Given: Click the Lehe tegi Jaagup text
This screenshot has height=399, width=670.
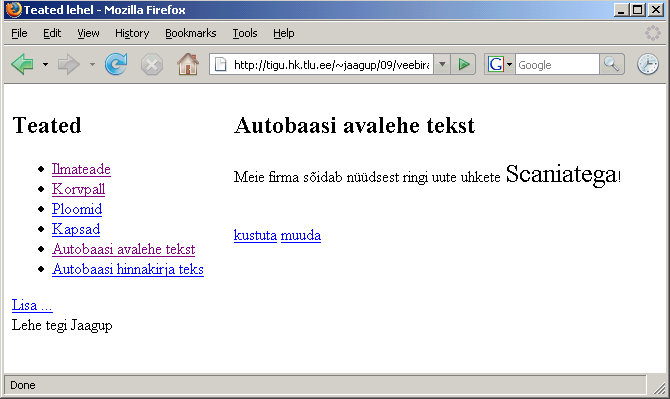Looking at the screenshot, I should [x=62, y=325].
